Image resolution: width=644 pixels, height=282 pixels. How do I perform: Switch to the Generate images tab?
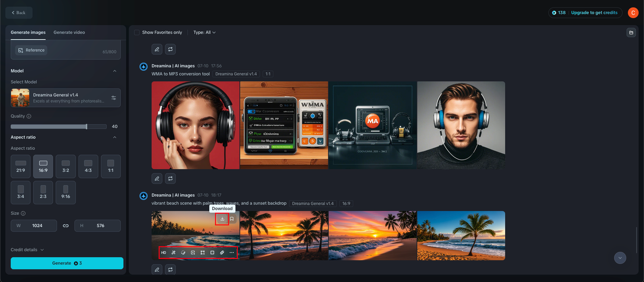pyautogui.click(x=28, y=32)
